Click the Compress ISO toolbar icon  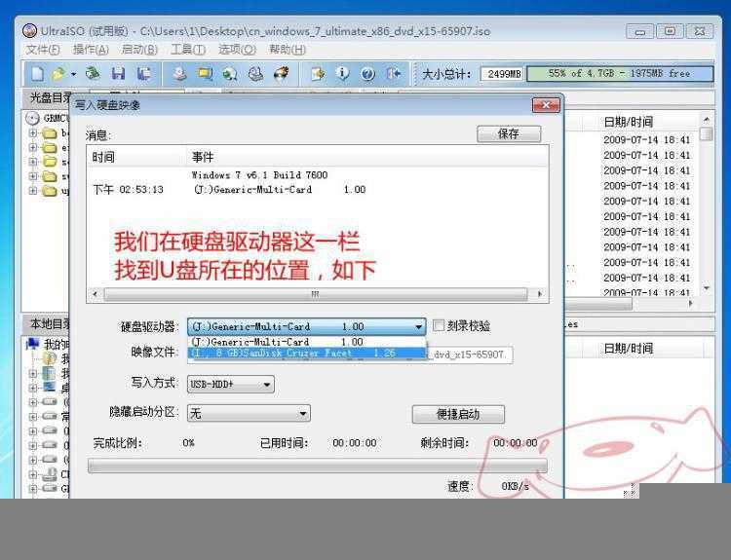tap(205, 74)
